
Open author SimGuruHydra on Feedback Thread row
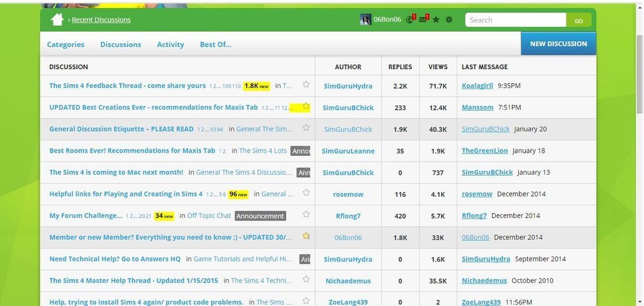[x=348, y=86]
